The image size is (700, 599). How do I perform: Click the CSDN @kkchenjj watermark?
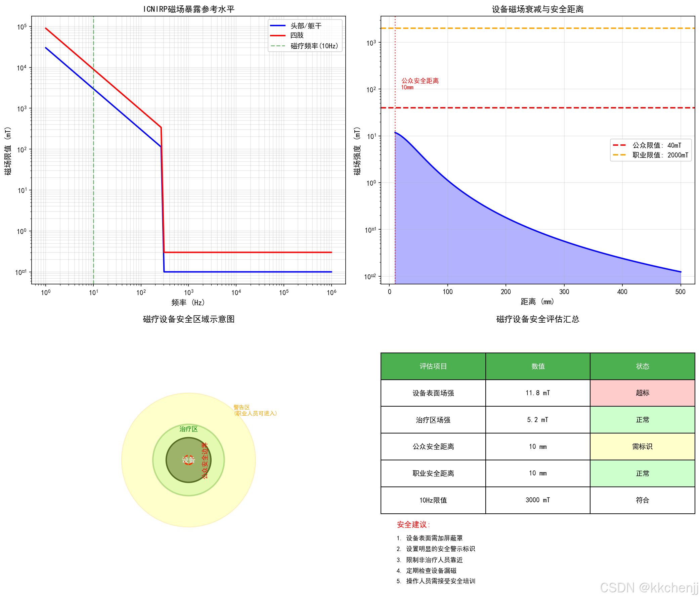coord(649,588)
